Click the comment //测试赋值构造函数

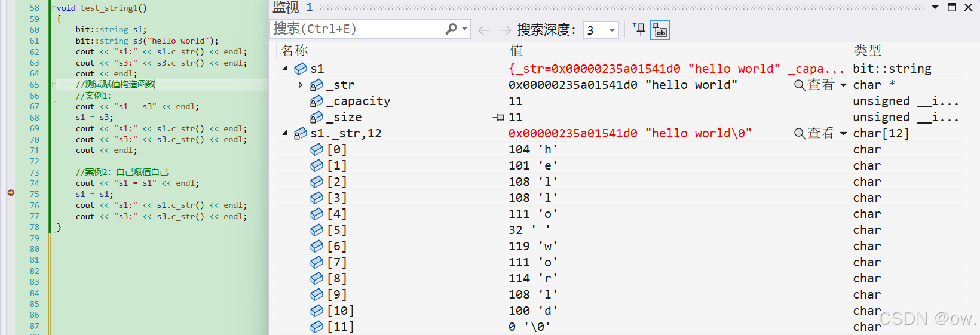(x=115, y=85)
